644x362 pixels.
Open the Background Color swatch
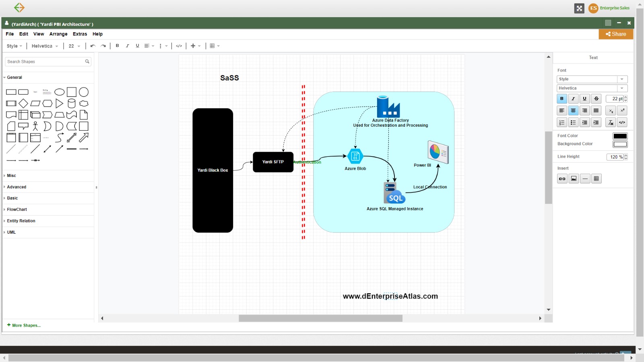pos(620,144)
